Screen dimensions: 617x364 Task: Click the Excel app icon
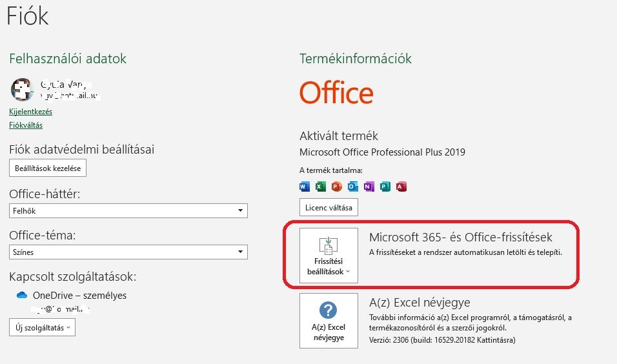click(x=321, y=187)
